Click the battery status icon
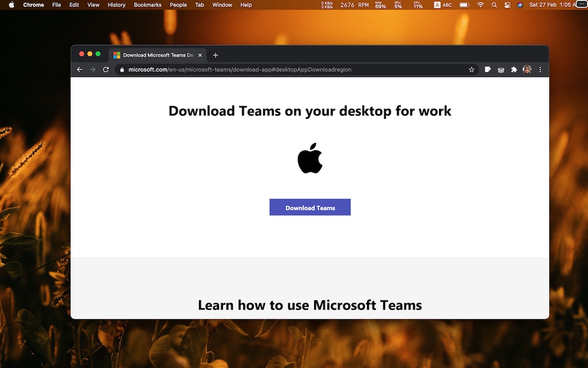The height and width of the screenshot is (368, 588). coord(464,5)
